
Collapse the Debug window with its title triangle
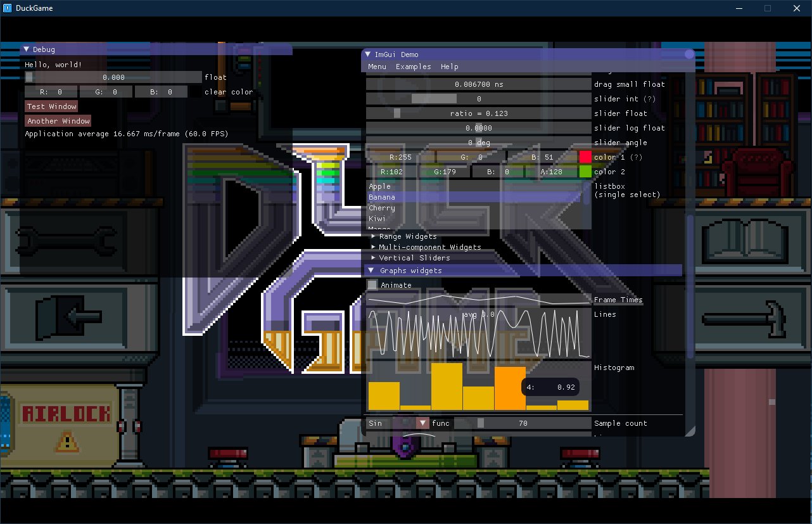click(27, 49)
